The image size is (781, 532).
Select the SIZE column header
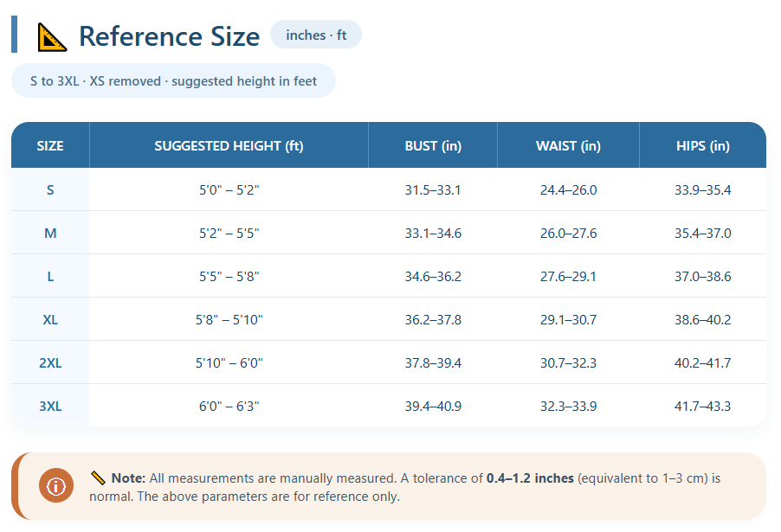click(50, 145)
